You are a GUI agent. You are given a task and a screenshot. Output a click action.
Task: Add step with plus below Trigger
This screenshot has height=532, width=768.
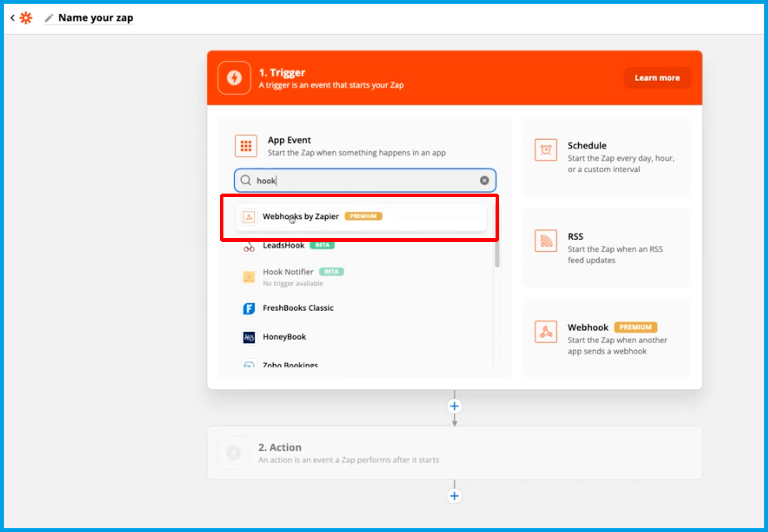pos(454,406)
